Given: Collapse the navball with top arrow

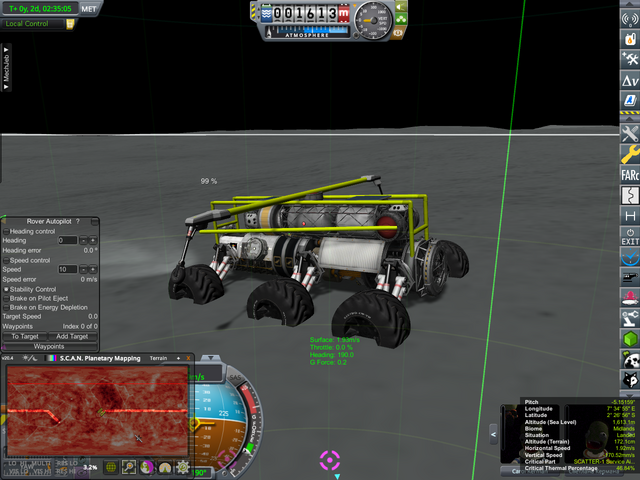Looking at the screenshot, I should [x=211, y=358].
